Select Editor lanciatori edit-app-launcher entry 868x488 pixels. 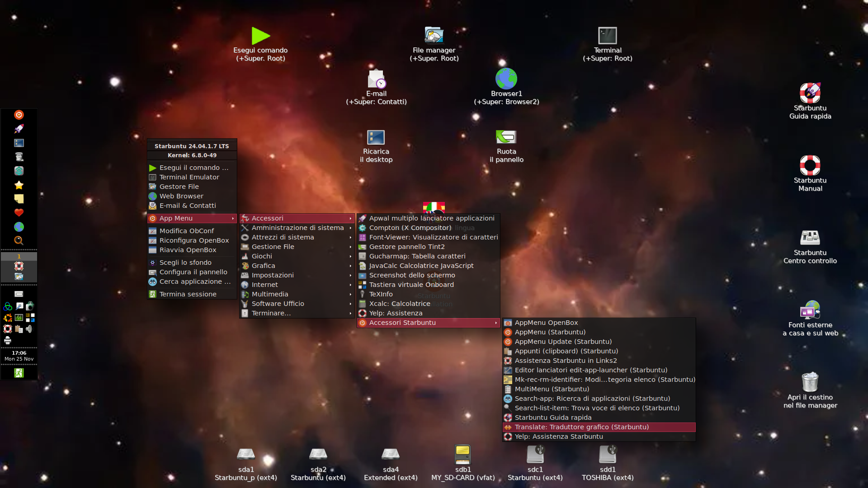coord(599,370)
